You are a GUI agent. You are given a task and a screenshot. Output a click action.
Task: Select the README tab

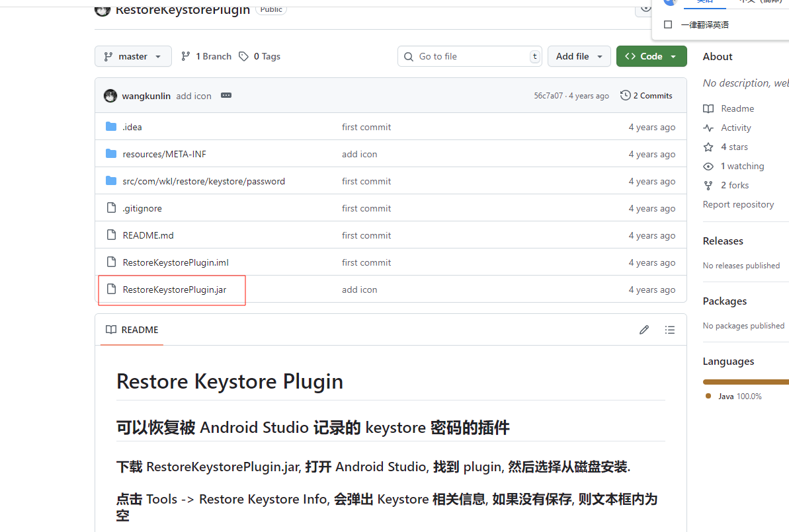(132, 330)
